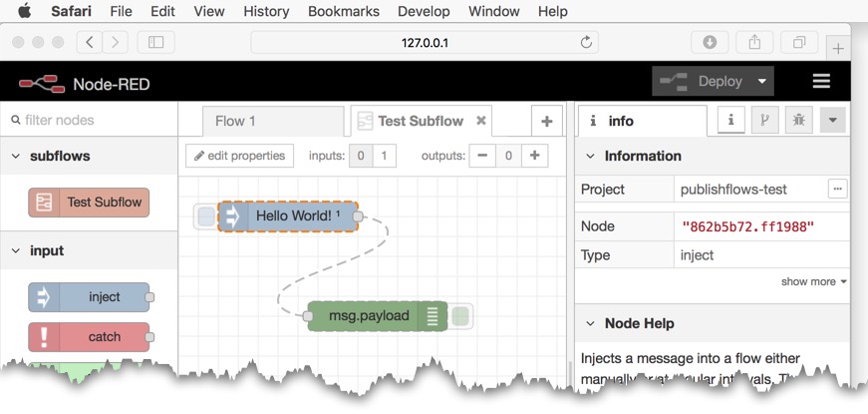Screen dimensions: 868x414
Task: Toggle the Safari sidebar
Action: pyautogui.click(x=155, y=42)
